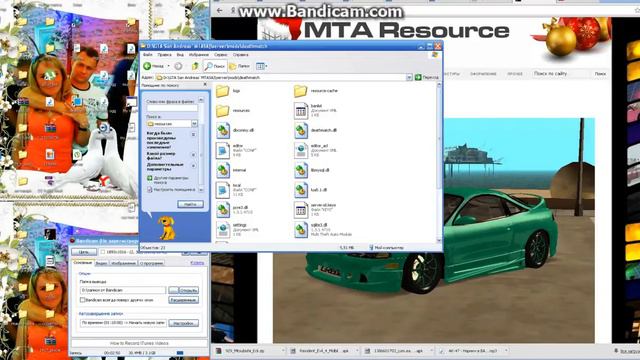The height and width of the screenshot is (360, 640).
Task: Toggle the Поиск search pane button
Action: 215,66
